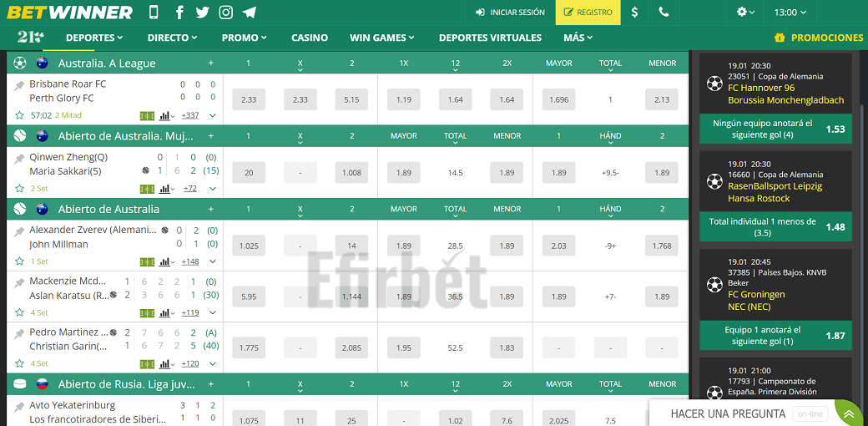Screen dimensions: 868x426
Task: Select odds 20 for Qinwen Zheng
Action: pyautogui.click(x=249, y=173)
